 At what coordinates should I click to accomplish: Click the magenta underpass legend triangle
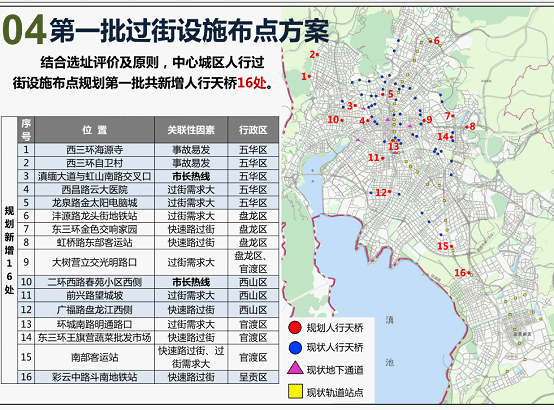295,368
